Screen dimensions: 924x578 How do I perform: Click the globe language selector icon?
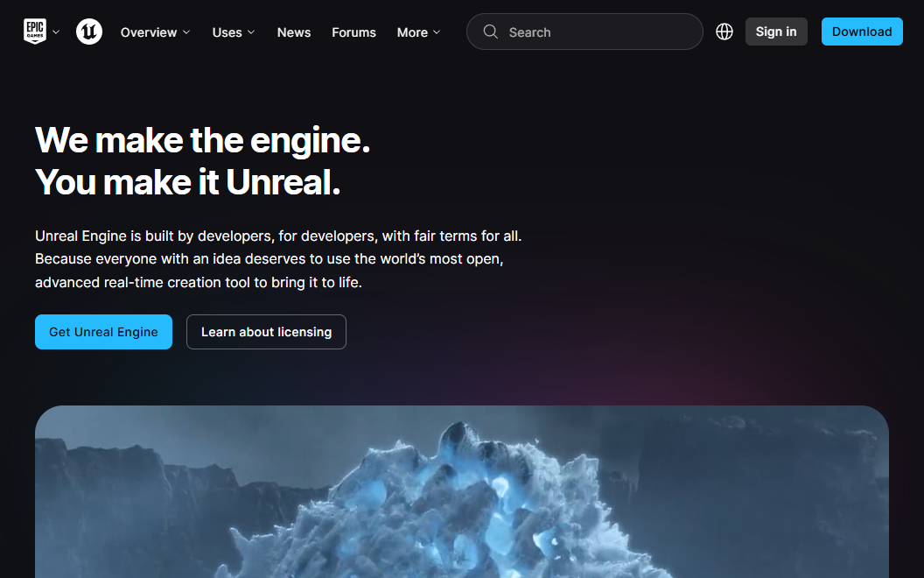click(x=724, y=32)
